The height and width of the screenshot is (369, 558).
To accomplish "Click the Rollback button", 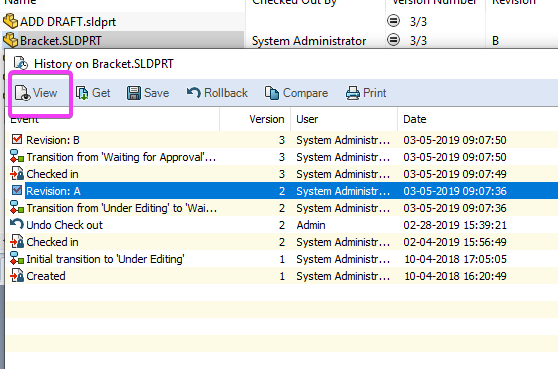I will 217,93.
